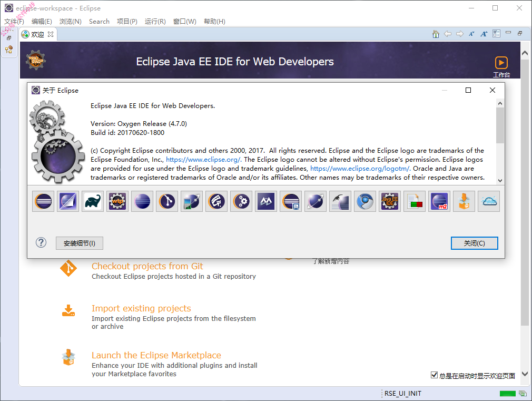Screen dimensions: 532x401
Task: Open the 工作台 Workbench button
Action: coord(501,66)
